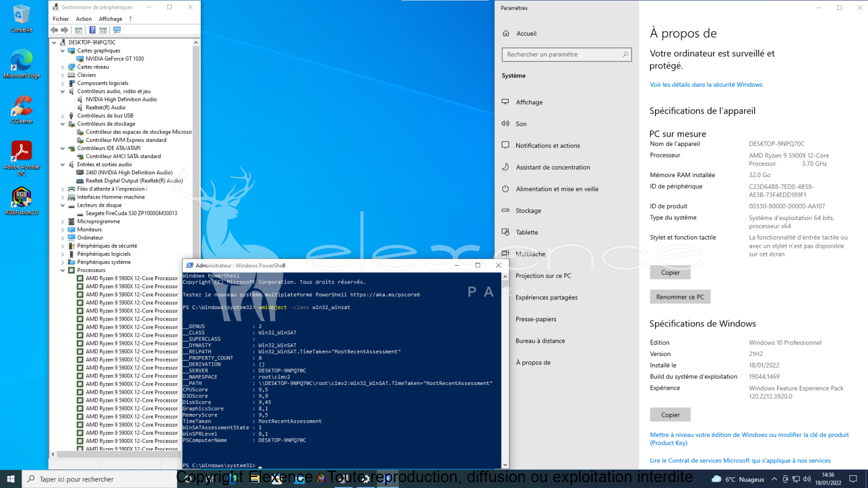868x488 pixels.
Task: Select the RGBFusion2.0 desktop icon
Action: [21, 201]
